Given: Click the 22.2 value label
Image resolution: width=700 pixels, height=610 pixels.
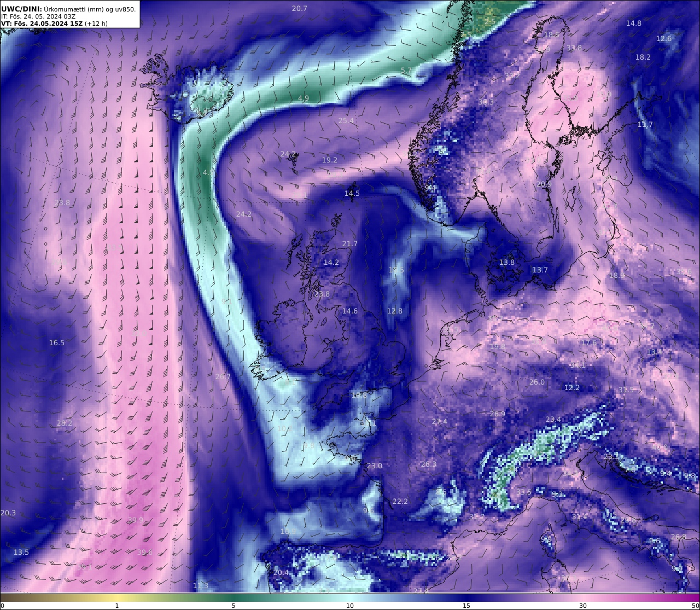Looking at the screenshot, I should pos(400,501).
